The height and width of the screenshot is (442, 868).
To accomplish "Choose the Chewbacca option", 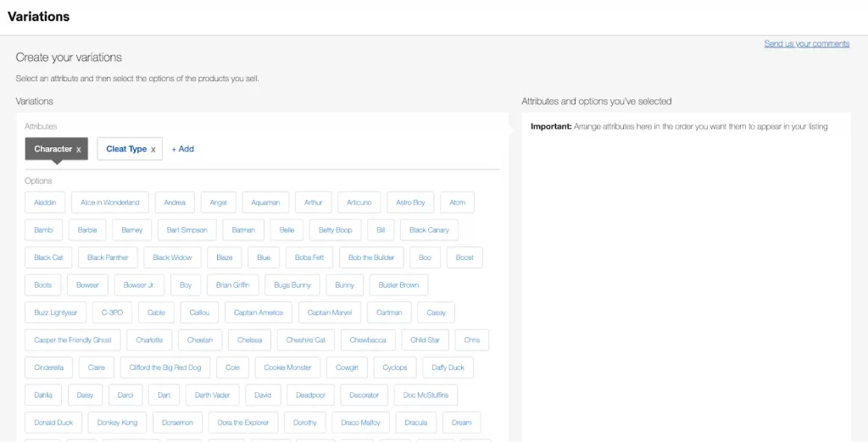I will (368, 340).
